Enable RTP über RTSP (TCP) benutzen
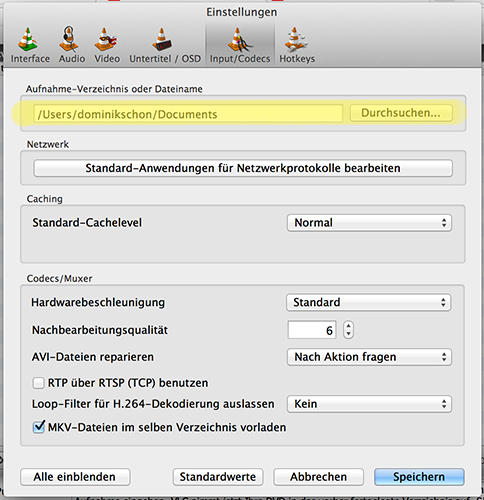 [38, 383]
